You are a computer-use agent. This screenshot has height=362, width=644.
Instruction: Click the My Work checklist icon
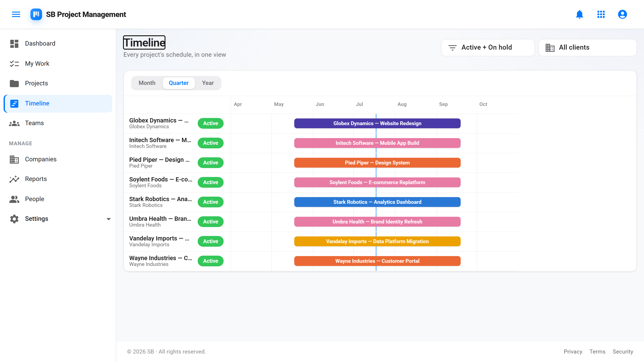click(14, 63)
